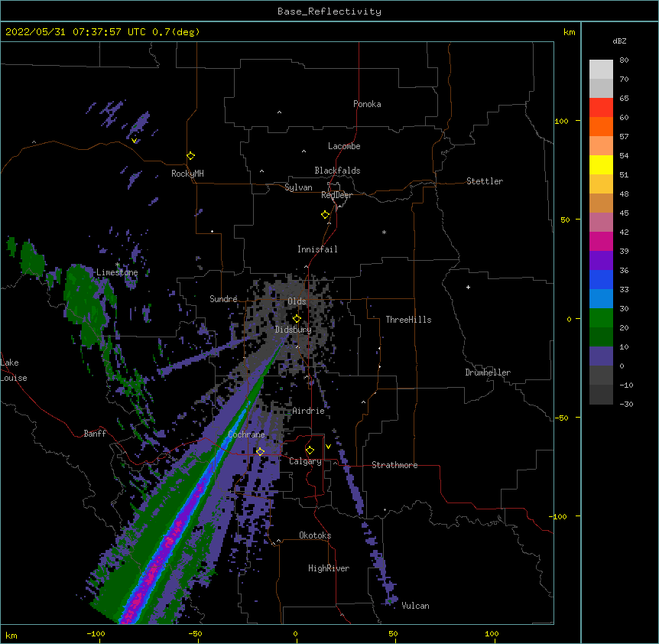Select the Sylvan label
Viewport: 659px width, 644px height.
(x=298, y=187)
